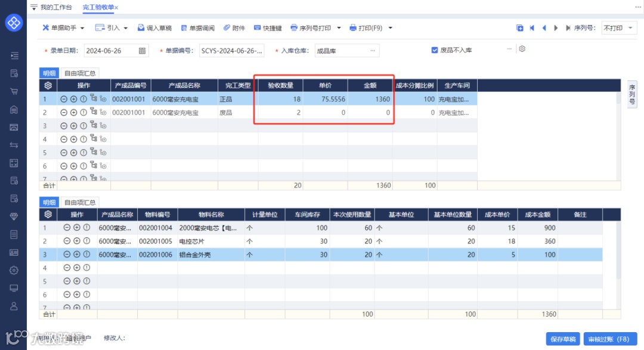Click 完工类型 cell 废品
The width and height of the screenshot is (644, 350).
238,113
